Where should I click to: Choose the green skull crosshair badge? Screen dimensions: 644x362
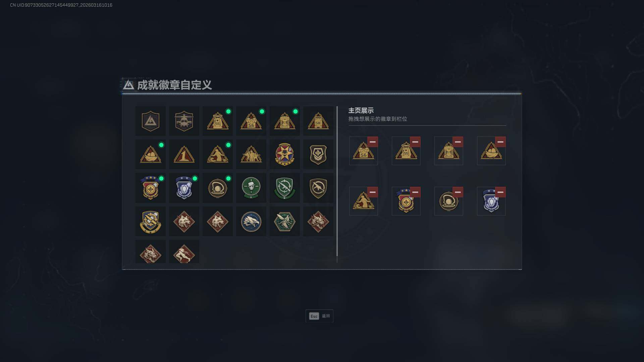click(x=251, y=188)
